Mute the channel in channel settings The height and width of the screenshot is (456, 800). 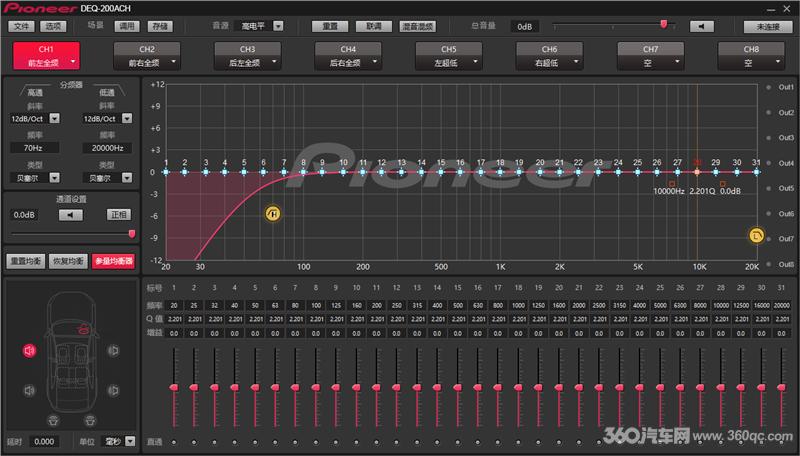pos(70,215)
